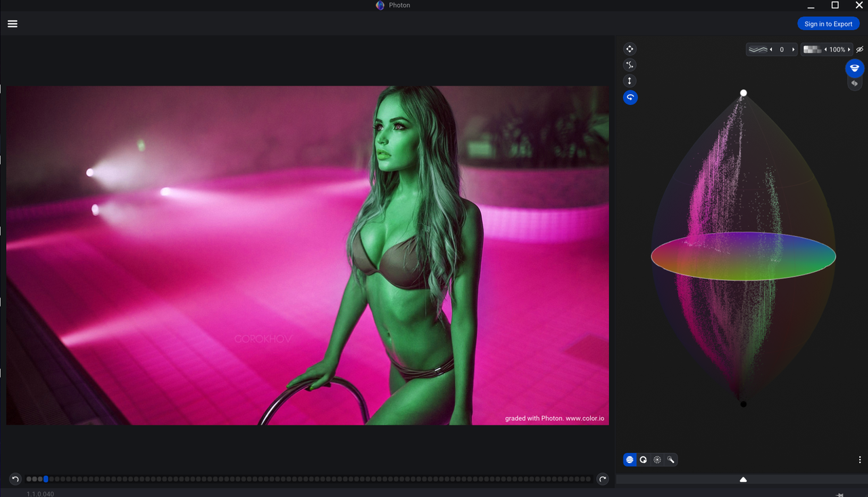Select the striped sphere mode icon
The width and height of the screenshot is (868, 497).
(630, 460)
